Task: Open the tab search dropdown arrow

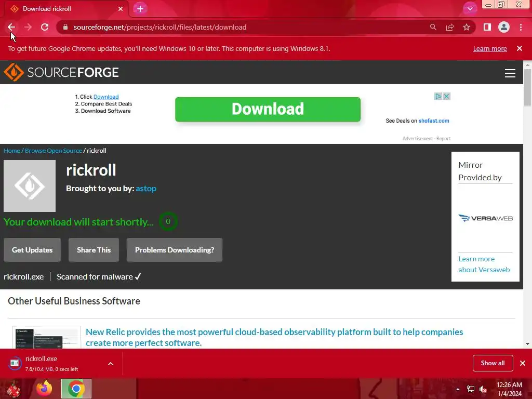Action: 470,9
